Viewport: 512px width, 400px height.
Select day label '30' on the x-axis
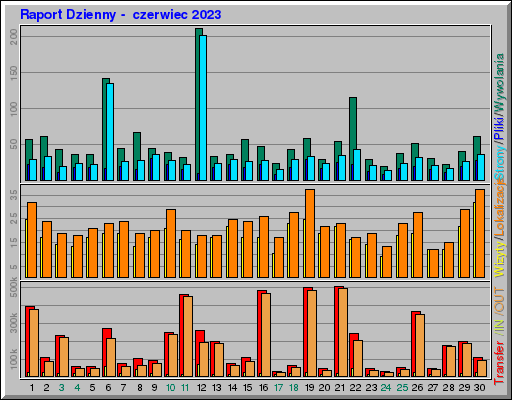coord(479,387)
